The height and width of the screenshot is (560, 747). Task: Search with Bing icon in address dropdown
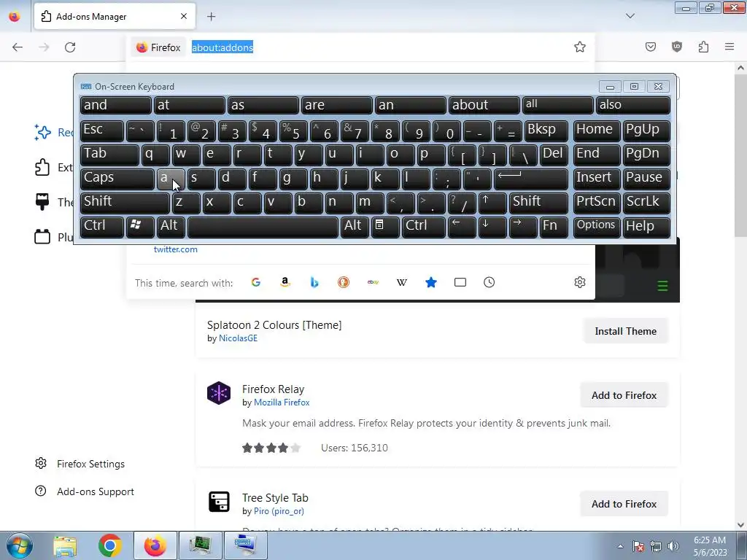314,282
